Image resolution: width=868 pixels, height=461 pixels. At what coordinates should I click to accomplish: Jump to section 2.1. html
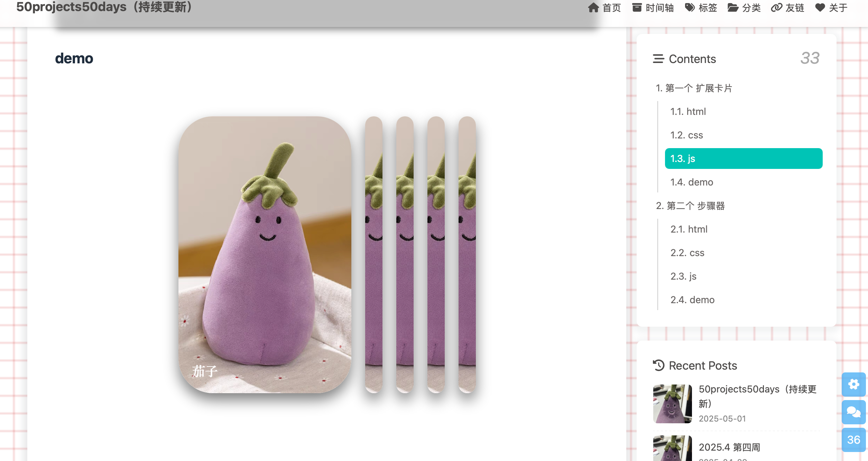pyautogui.click(x=689, y=229)
